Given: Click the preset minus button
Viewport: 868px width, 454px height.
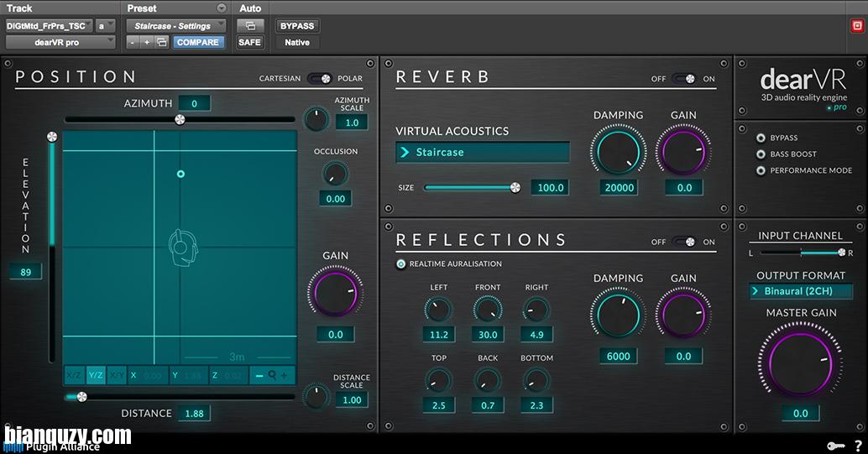Looking at the screenshot, I should [133, 42].
